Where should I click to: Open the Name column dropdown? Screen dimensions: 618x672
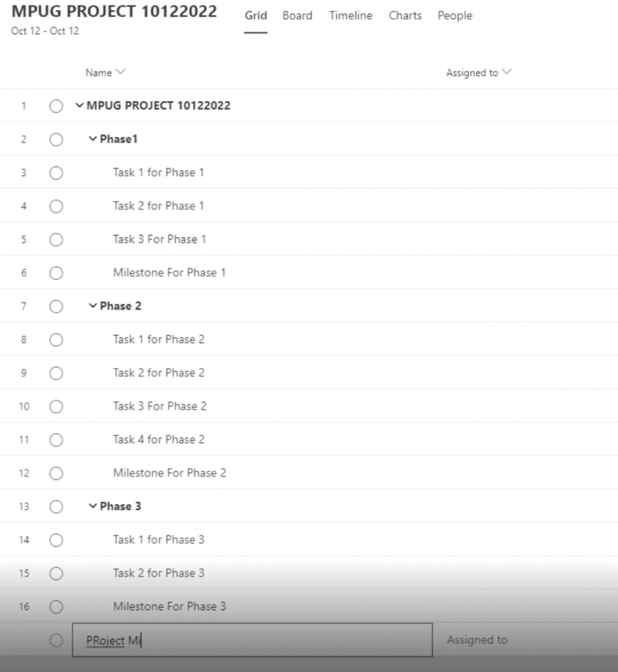pos(105,72)
